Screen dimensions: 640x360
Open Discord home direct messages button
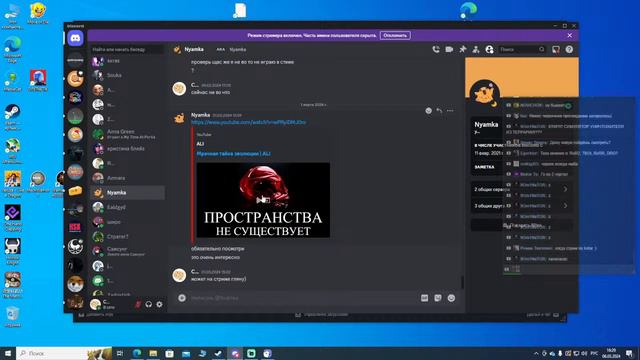76,38
